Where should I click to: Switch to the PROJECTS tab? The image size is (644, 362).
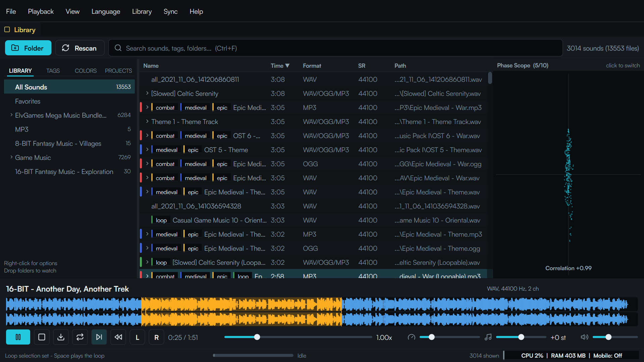coord(118,71)
